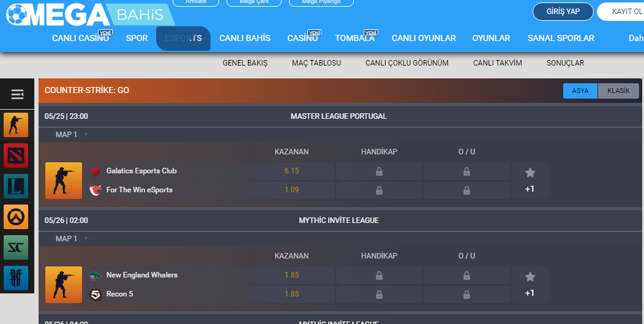Click Galatics Esports Club team name
The width and height of the screenshot is (644, 324).
(141, 171)
